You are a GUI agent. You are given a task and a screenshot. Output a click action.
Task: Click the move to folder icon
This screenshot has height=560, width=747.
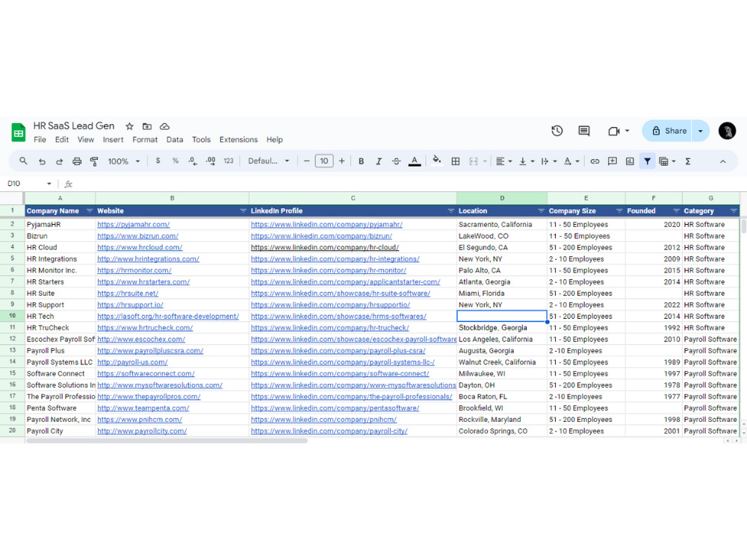147,126
